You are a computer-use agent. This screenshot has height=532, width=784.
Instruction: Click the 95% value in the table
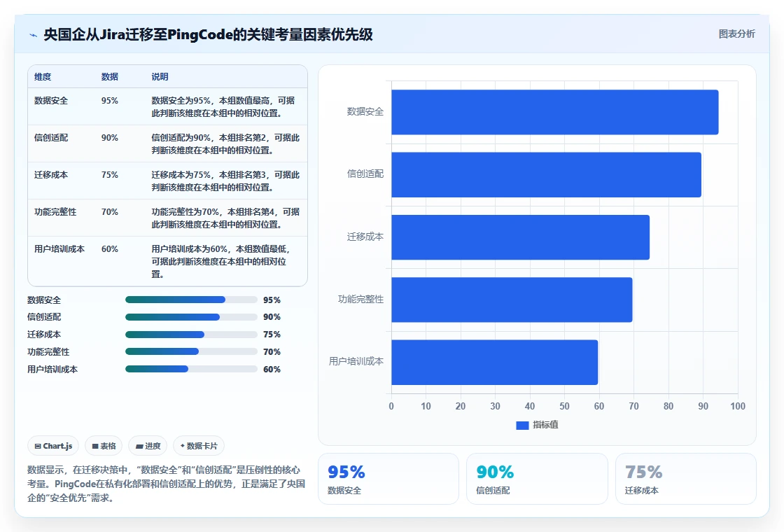(109, 101)
